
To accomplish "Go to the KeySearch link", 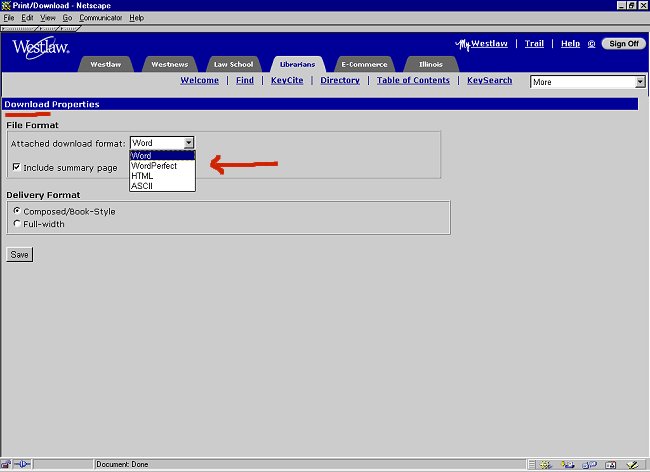I will 490,80.
